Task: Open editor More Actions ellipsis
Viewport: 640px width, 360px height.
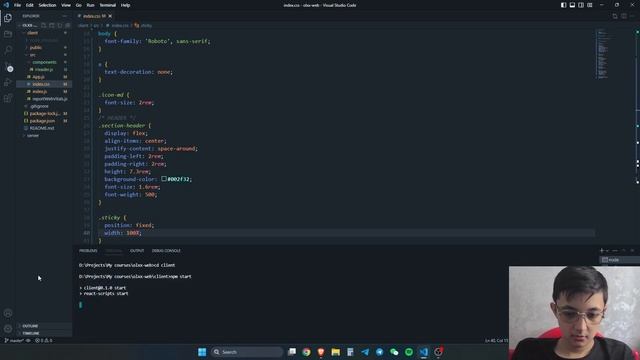Action: point(632,16)
